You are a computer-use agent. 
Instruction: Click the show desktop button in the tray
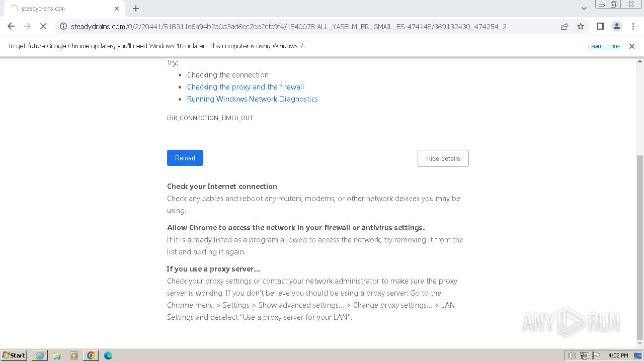(638, 355)
